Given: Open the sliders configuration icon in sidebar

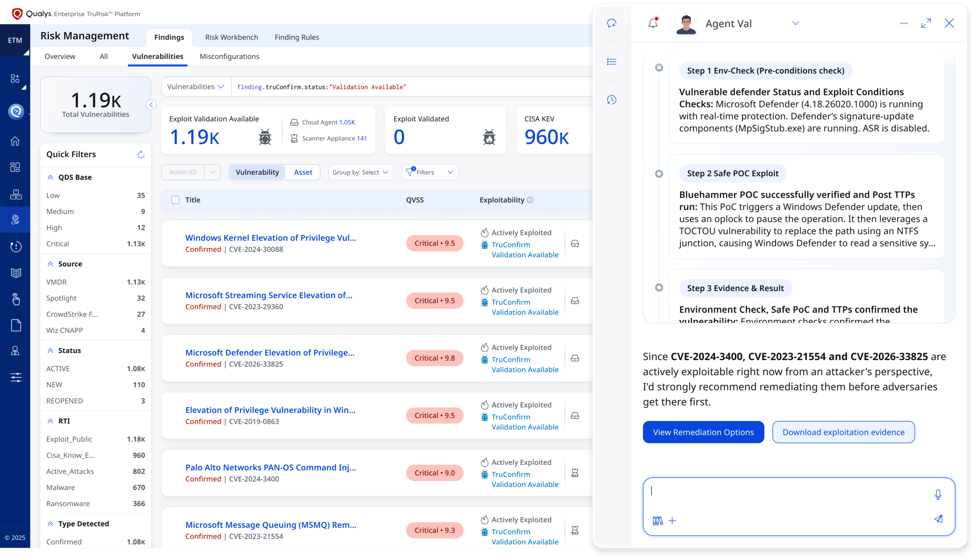Looking at the screenshot, I should coord(16,377).
